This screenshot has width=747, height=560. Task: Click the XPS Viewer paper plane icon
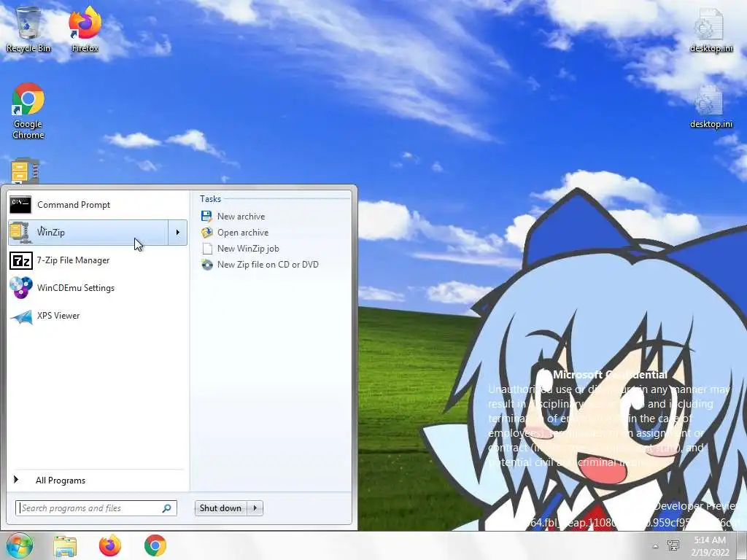[21, 316]
